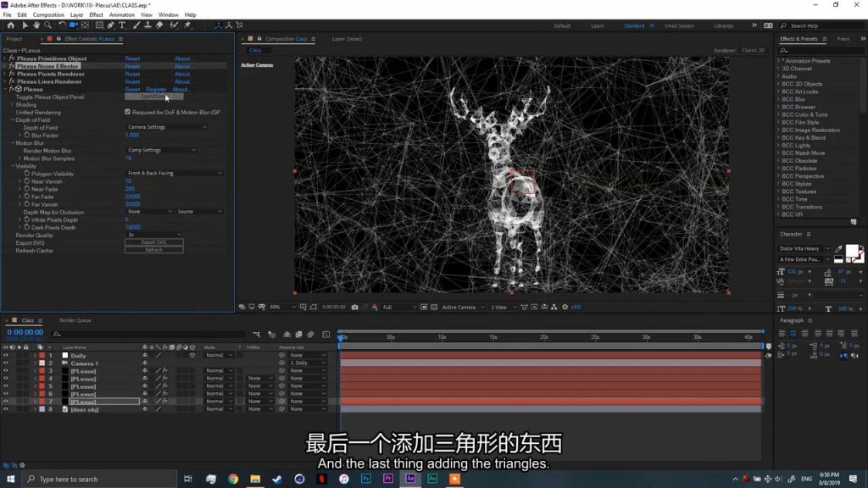Open the Edit menu

[21, 15]
